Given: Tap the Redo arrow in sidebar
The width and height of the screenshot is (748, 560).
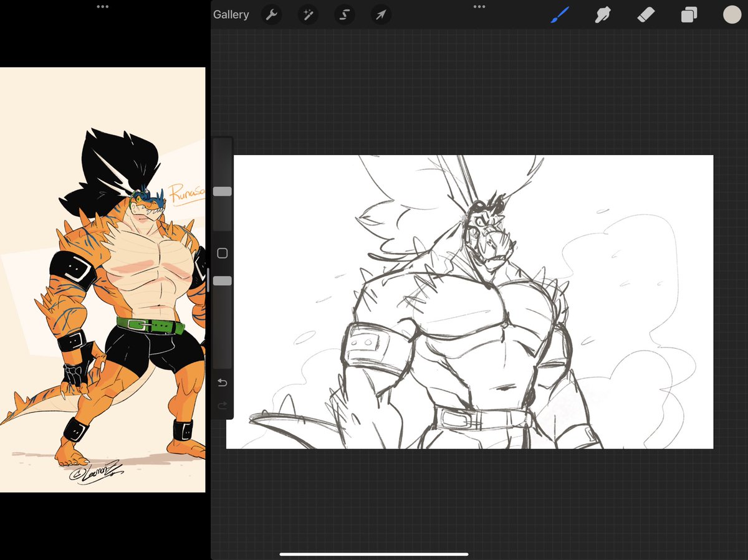Looking at the screenshot, I should click(223, 406).
